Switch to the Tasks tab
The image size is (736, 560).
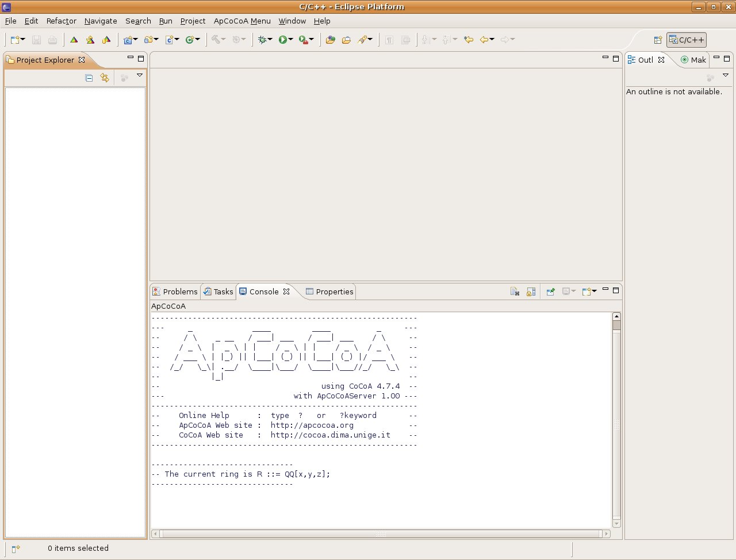tap(218, 291)
